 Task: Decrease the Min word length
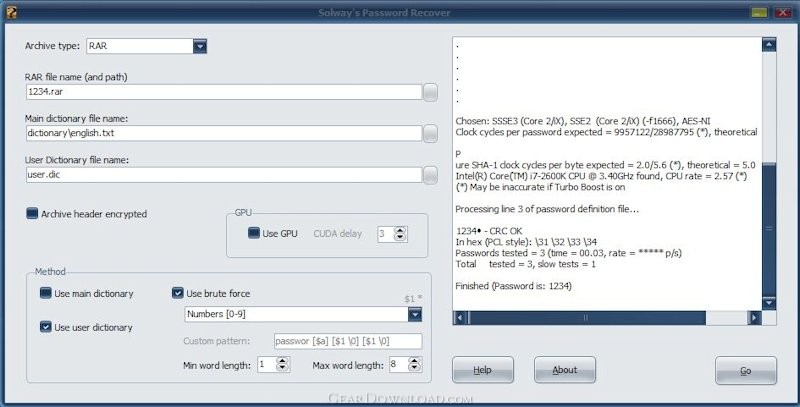pyautogui.click(x=283, y=368)
